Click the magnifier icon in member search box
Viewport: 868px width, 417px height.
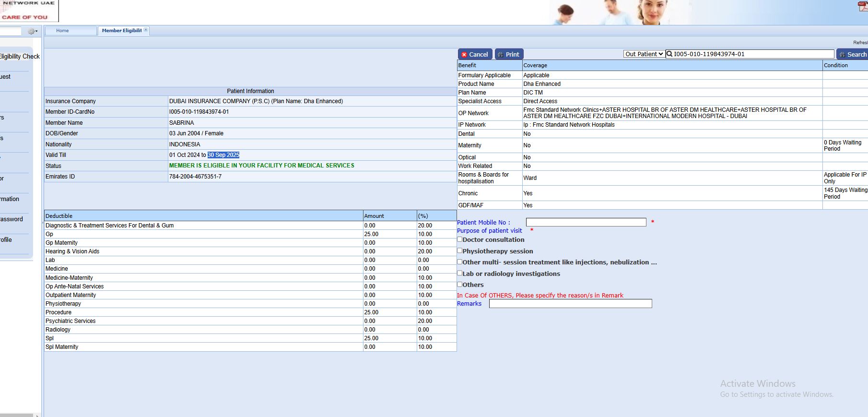[x=669, y=54]
